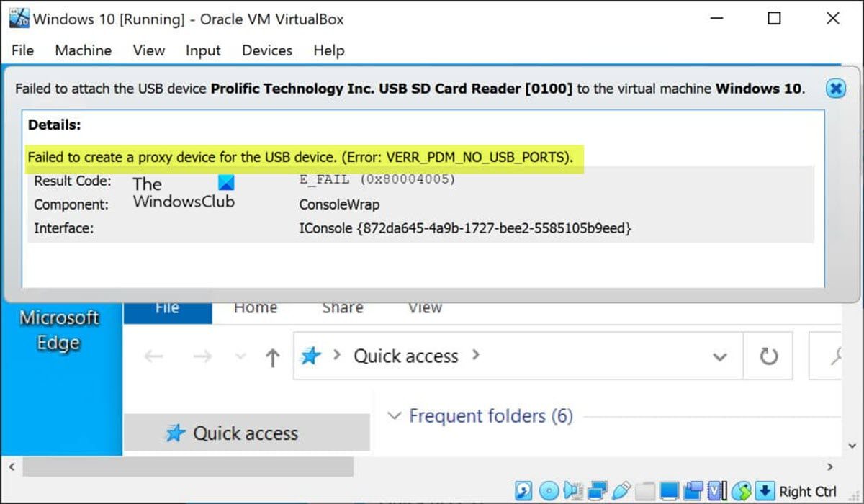Open the Devices menu

pos(267,50)
